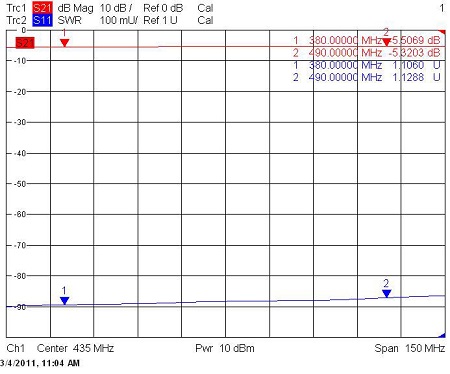The image size is (450, 374).
Task: Click marker 1 380 MHz -5.5069 dB readout
Action: coord(367,40)
